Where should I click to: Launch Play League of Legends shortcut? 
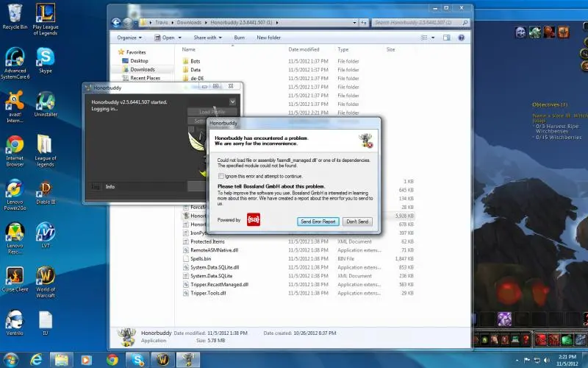click(46, 20)
